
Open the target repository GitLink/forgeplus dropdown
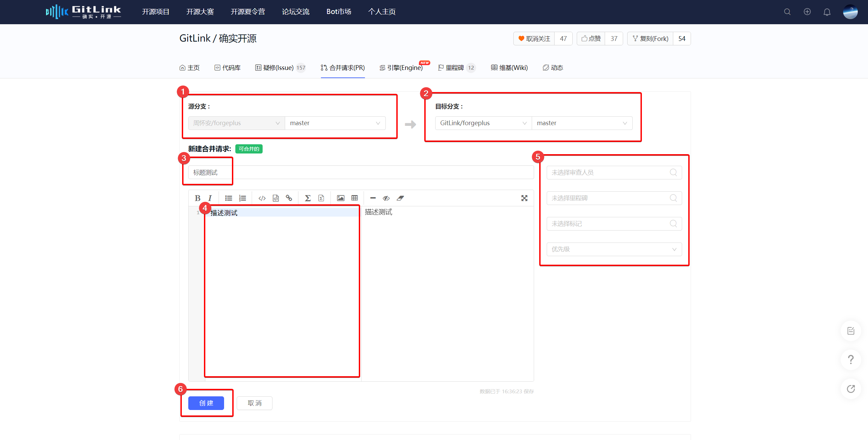(x=484, y=123)
